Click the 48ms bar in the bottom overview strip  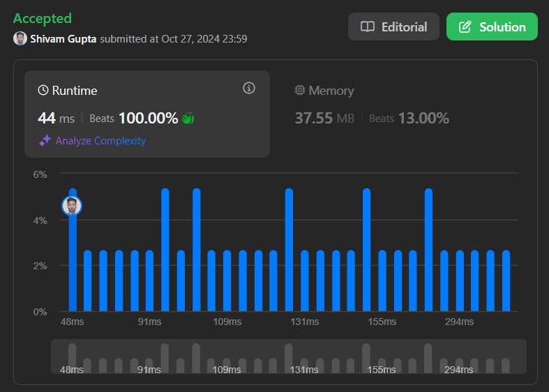pos(72,358)
